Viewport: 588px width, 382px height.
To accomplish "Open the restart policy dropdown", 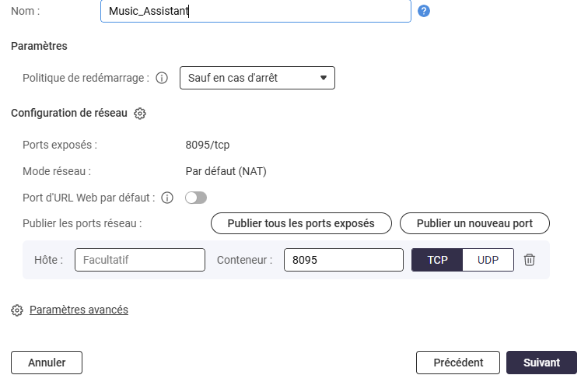I will click(257, 78).
